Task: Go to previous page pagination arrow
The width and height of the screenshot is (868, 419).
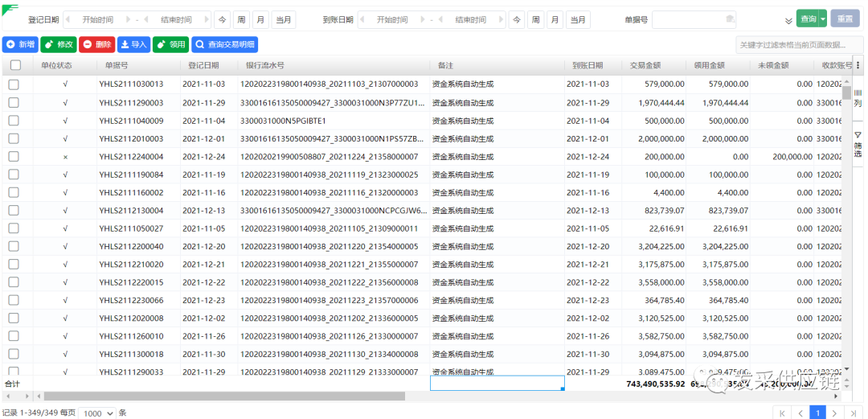Action: [x=800, y=413]
